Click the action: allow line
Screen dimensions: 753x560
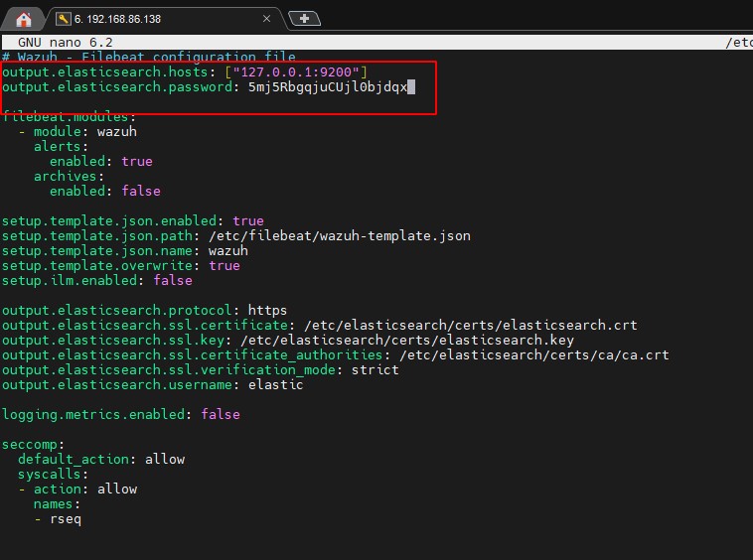pyautogui.click(x=77, y=489)
